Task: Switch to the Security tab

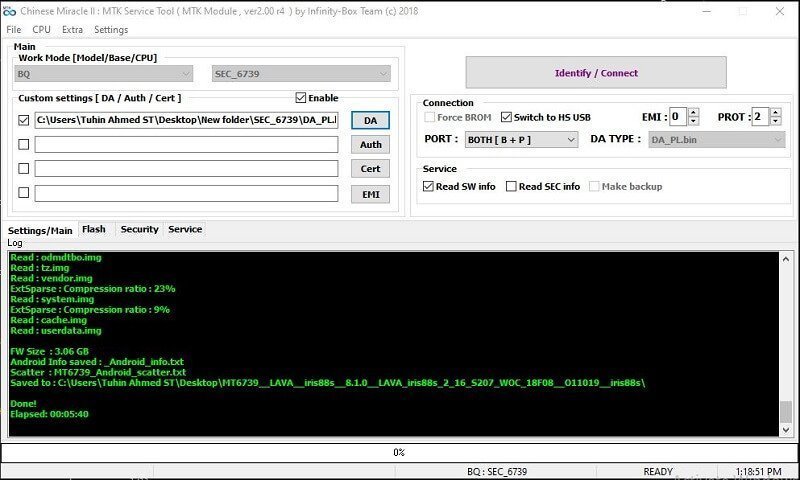Action: (139, 229)
